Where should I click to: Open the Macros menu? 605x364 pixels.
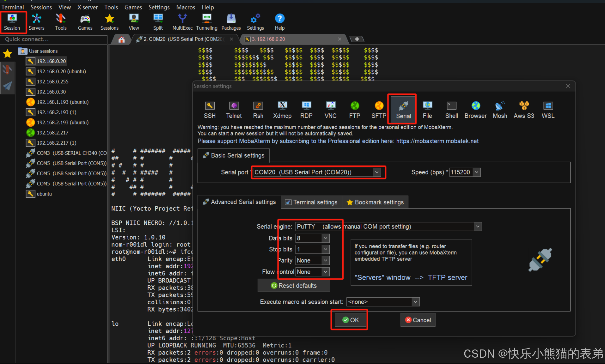[186, 7]
